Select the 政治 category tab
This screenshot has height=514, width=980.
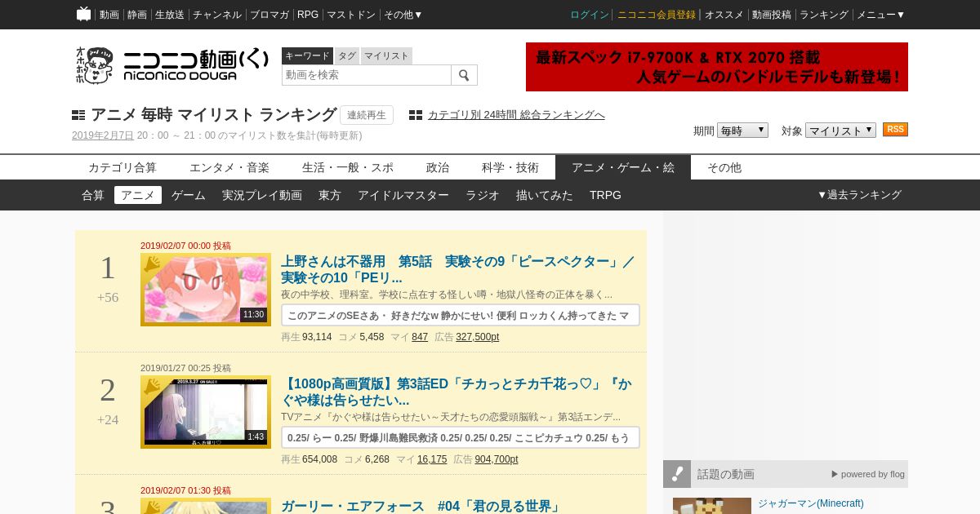click(438, 167)
